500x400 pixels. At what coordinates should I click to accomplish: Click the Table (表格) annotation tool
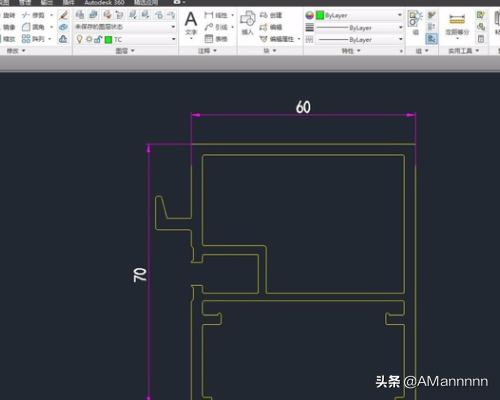click(x=216, y=39)
